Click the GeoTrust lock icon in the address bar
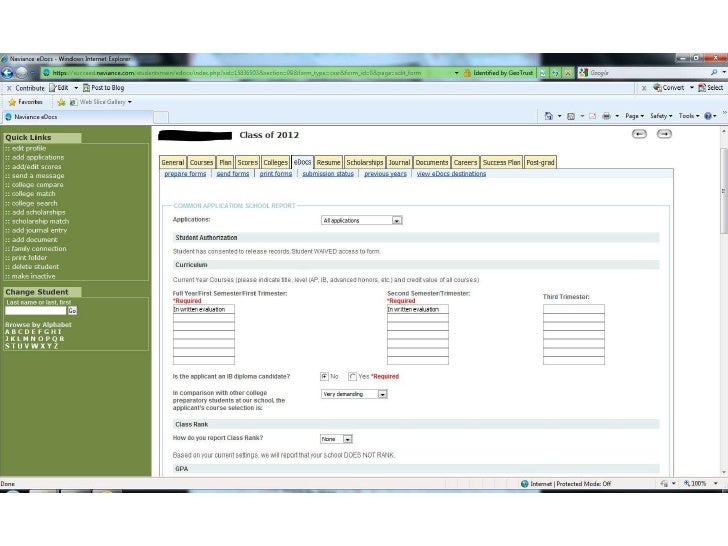The width and height of the screenshot is (728, 546). 467,73
